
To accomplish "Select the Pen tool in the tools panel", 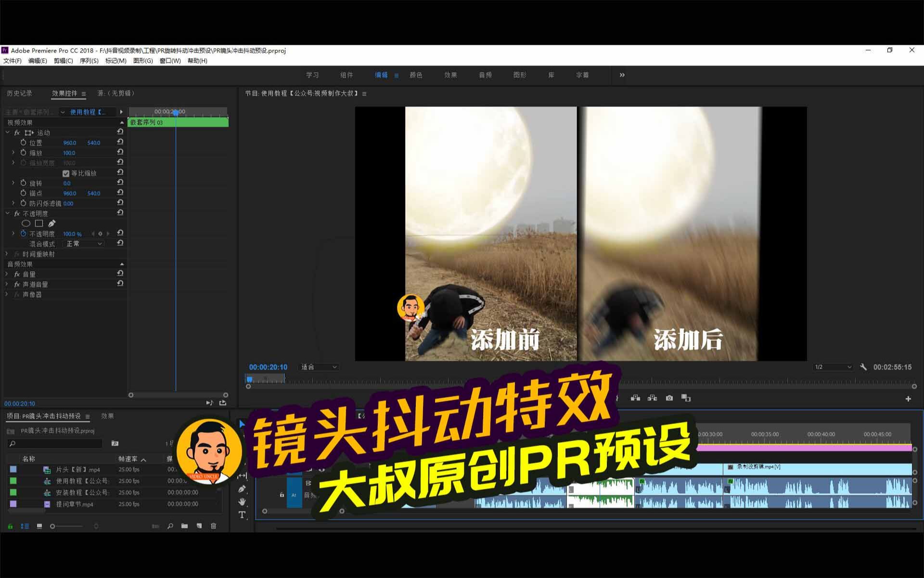I will click(242, 489).
